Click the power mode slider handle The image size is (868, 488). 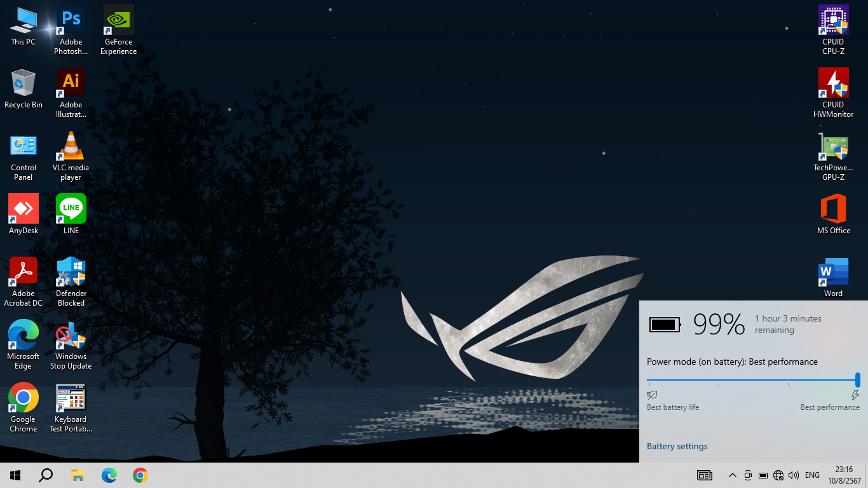[x=858, y=380]
